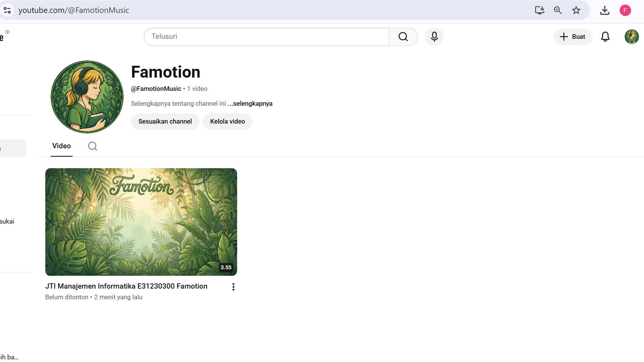Image resolution: width=644 pixels, height=362 pixels.
Task: Open the browser zoom magnifier icon
Action: (x=558, y=10)
